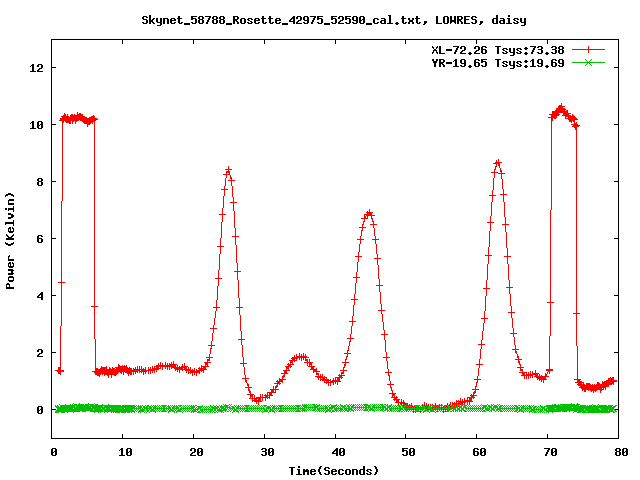Click the red line sample in legend
The image size is (640, 480).
(588, 50)
